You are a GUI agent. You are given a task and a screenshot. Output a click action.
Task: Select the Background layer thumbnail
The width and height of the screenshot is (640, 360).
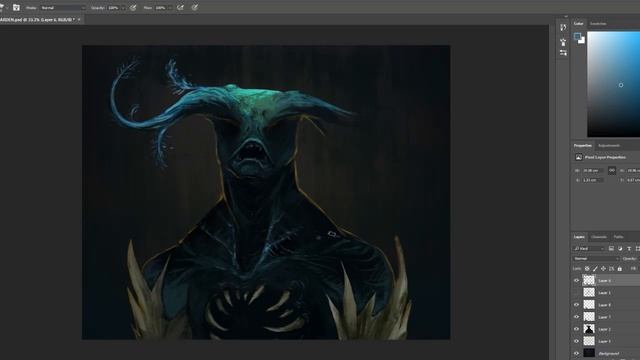589,353
